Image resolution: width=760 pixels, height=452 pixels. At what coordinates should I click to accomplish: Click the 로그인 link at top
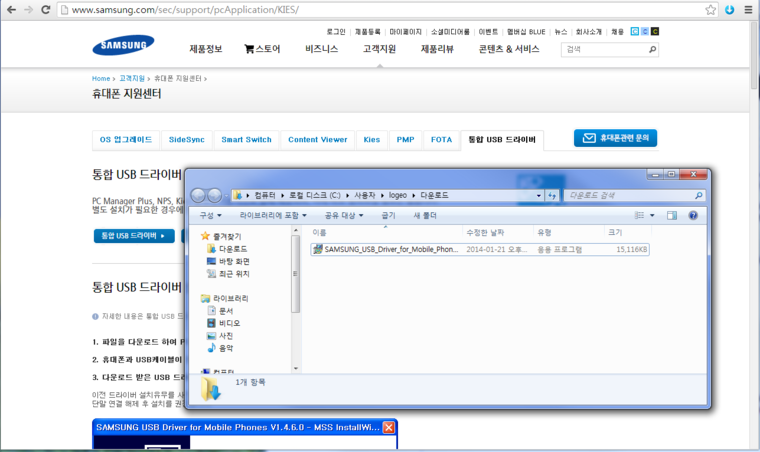coord(336,32)
